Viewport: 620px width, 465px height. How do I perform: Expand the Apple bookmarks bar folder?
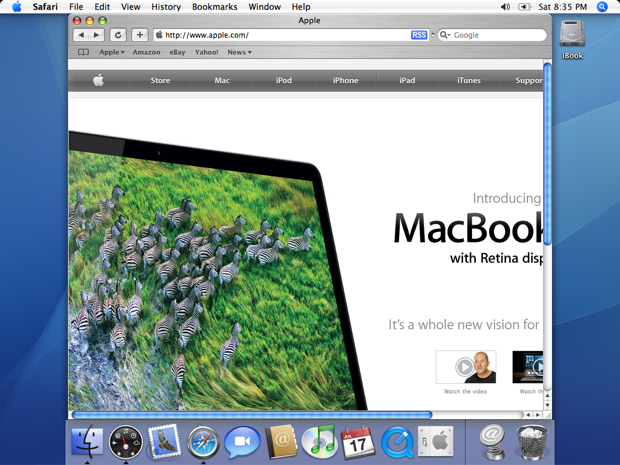coord(112,52)
